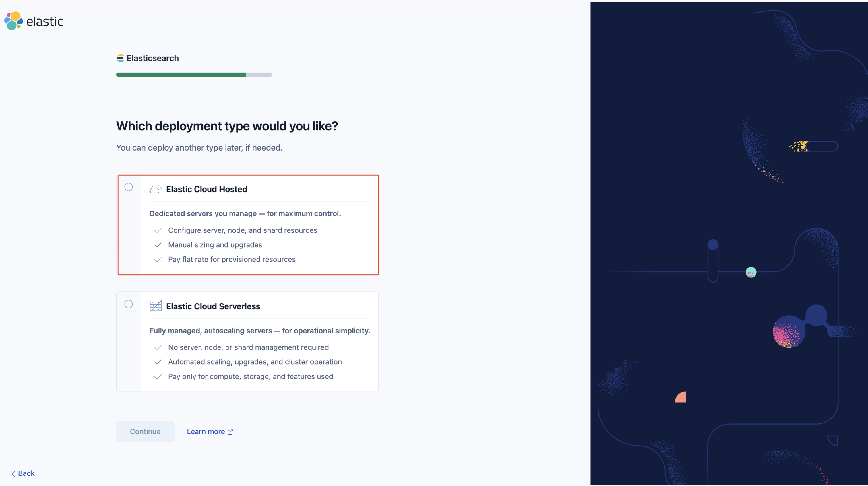Click the checkmark next to 'Pay only for compute, storage, and features used'

tap(158, 376)
